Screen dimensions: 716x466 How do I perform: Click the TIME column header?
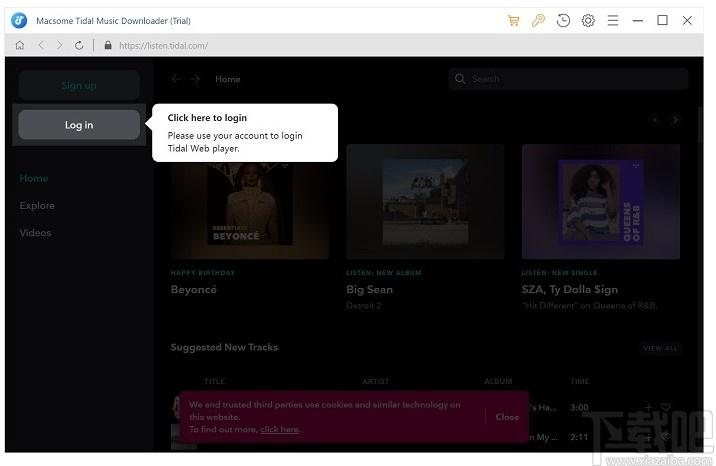580,381
